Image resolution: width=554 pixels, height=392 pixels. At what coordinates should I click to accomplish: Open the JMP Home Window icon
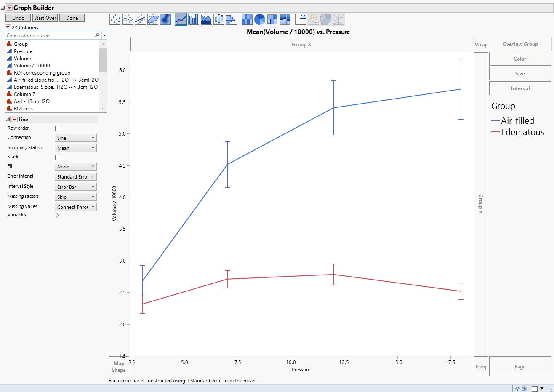click(517, 389)
